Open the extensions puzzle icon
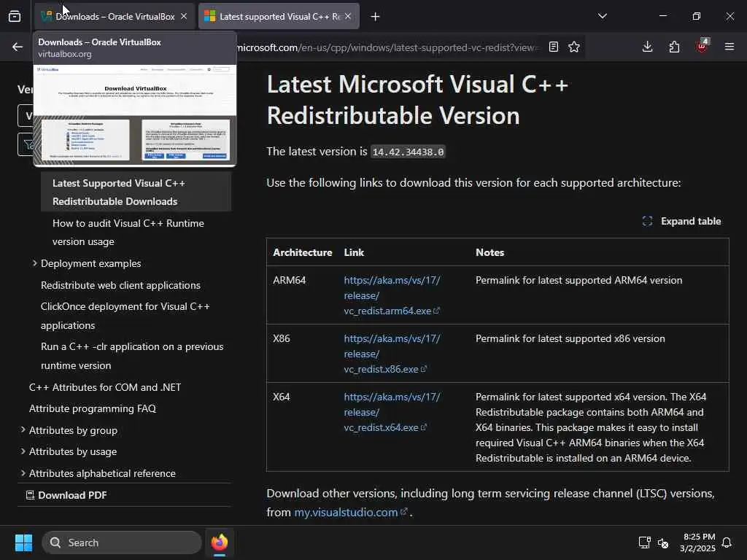The image size is (747, 560). pos(674,47)
